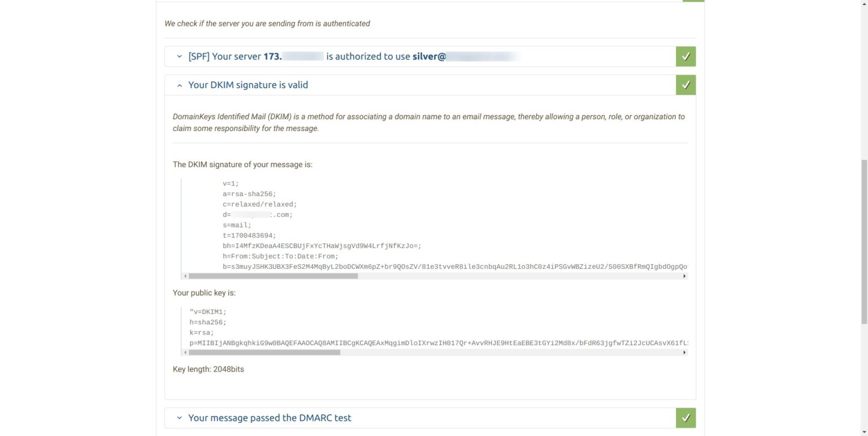Expand the DMARC test section
The image size is (868, 436).
pos(179,418)
